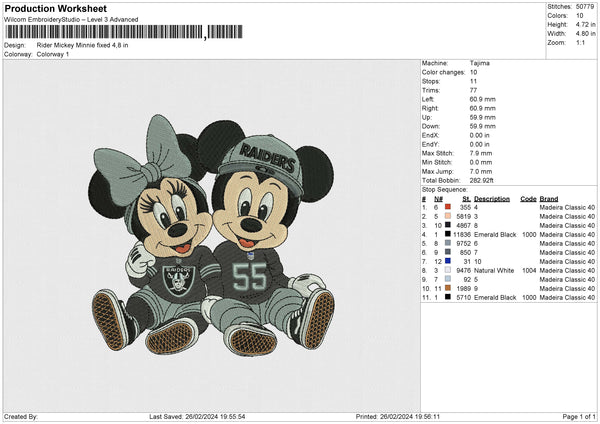Click the 'Production Worksheet' title
Viewport: 600px width, 424px height.
[x=55, y=8]
